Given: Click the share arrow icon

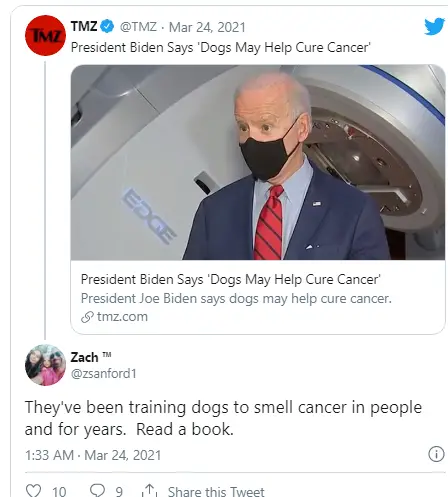Looking at the screenshot, I should click(149, 490).
